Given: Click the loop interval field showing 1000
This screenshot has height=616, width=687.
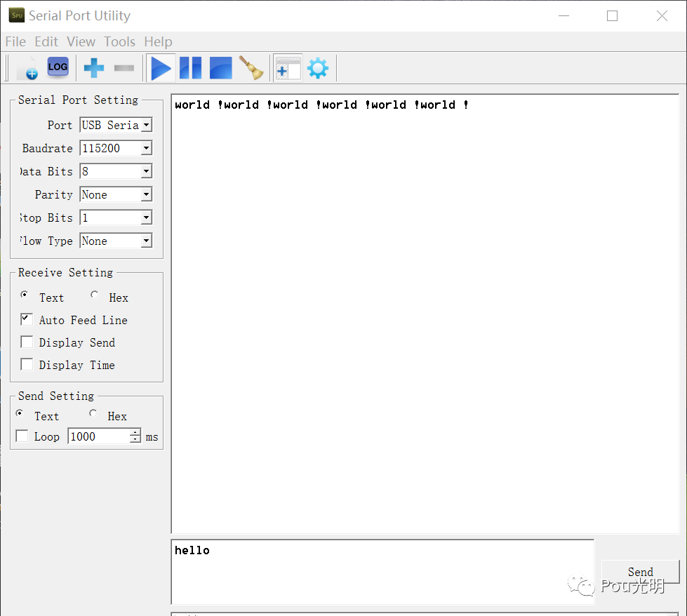Looking at the screenshot, I should coord(99,436).
